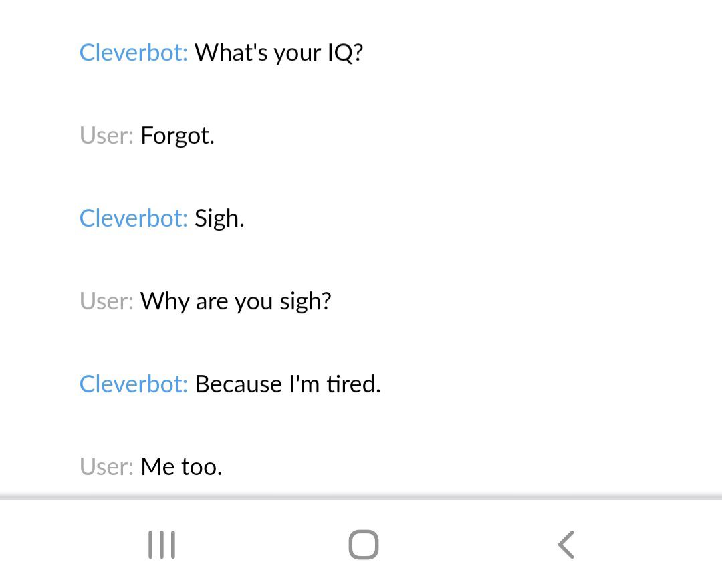Tap the User label before "Why are you sigh?"
The image size is (722, 588).
[x=106, y=301]
